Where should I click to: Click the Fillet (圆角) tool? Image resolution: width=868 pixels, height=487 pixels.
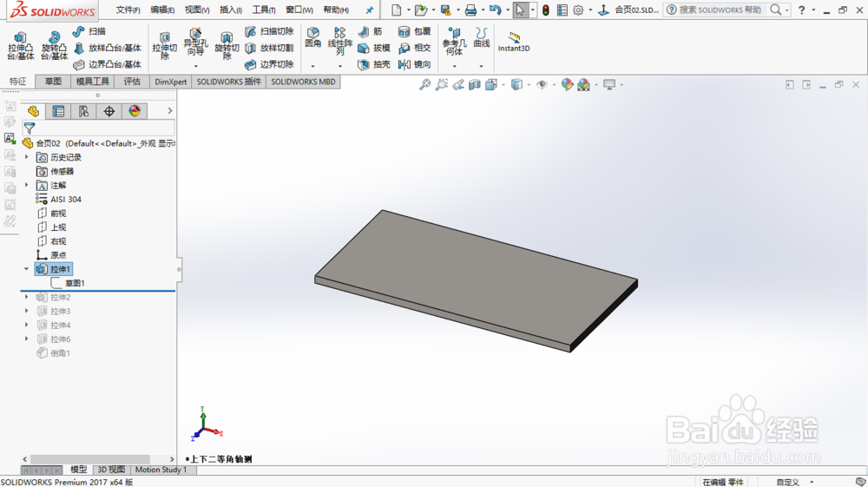[x=312, y=37]
